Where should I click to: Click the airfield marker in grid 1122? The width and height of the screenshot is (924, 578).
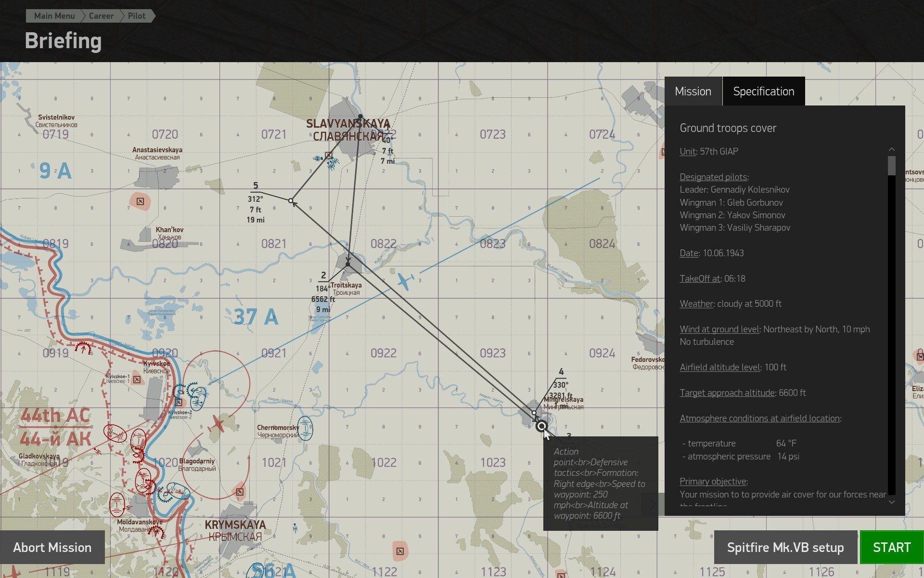(x=400, y=551)
